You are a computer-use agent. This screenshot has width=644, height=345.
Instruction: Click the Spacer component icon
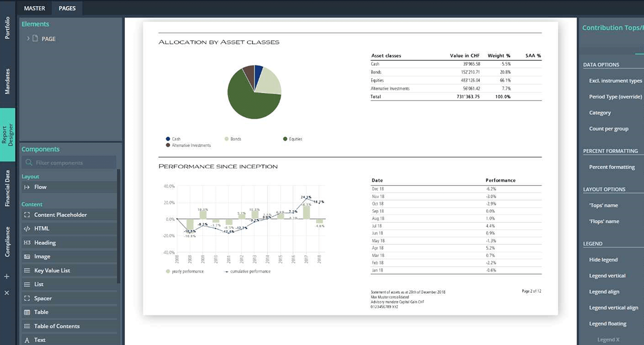point(27,298)
